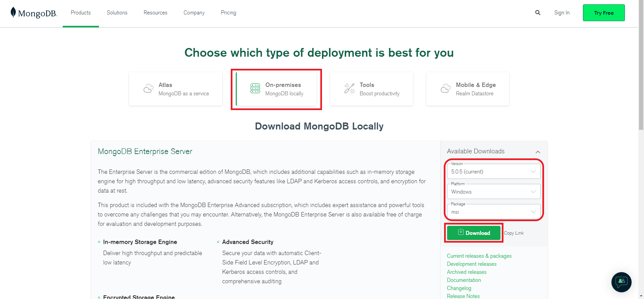Click the On-premises server stack icon

(255, 89)
